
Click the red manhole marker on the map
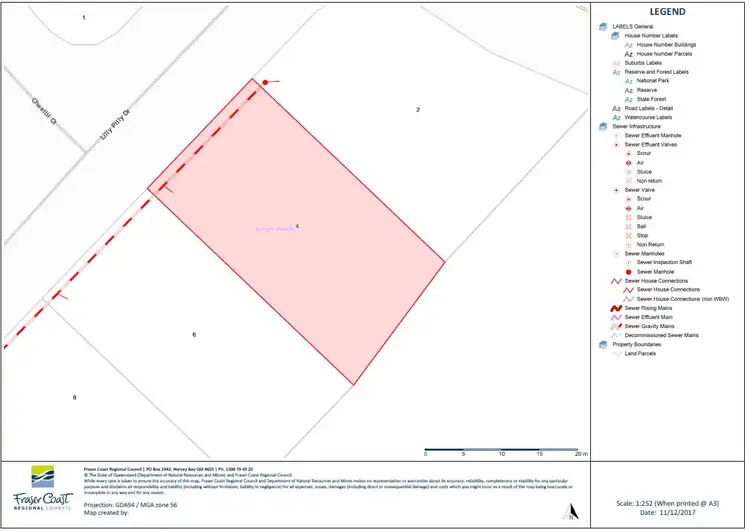tap(264, 83)
